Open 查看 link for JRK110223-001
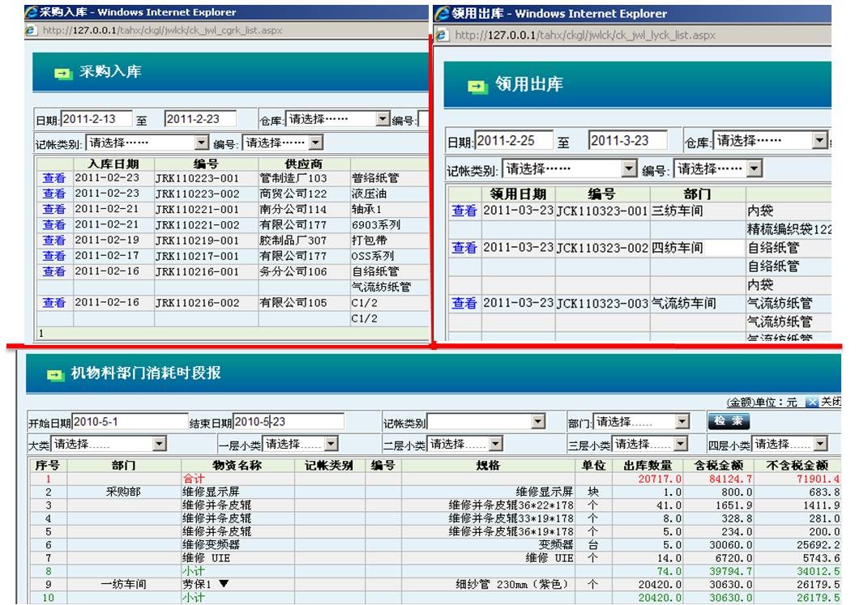Viewport: 868px width, 605px height. [54, 178]
